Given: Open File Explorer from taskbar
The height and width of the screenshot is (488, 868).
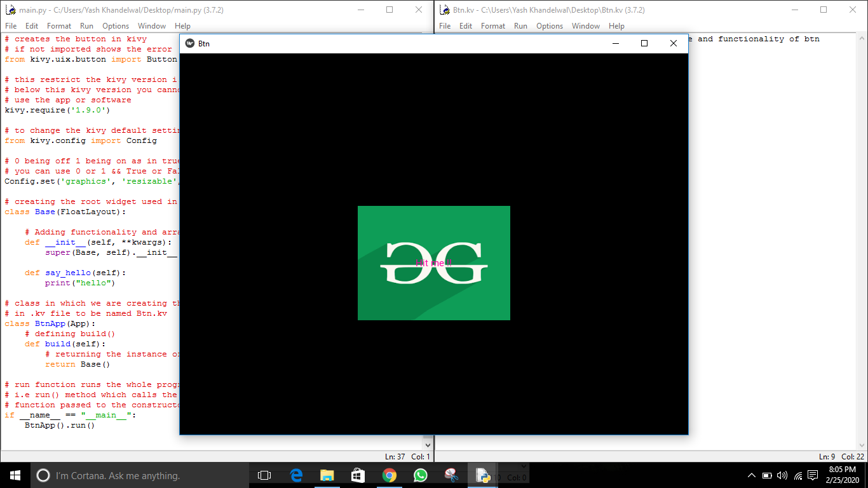Looking at the screenshot, I should tap(327, 475).
